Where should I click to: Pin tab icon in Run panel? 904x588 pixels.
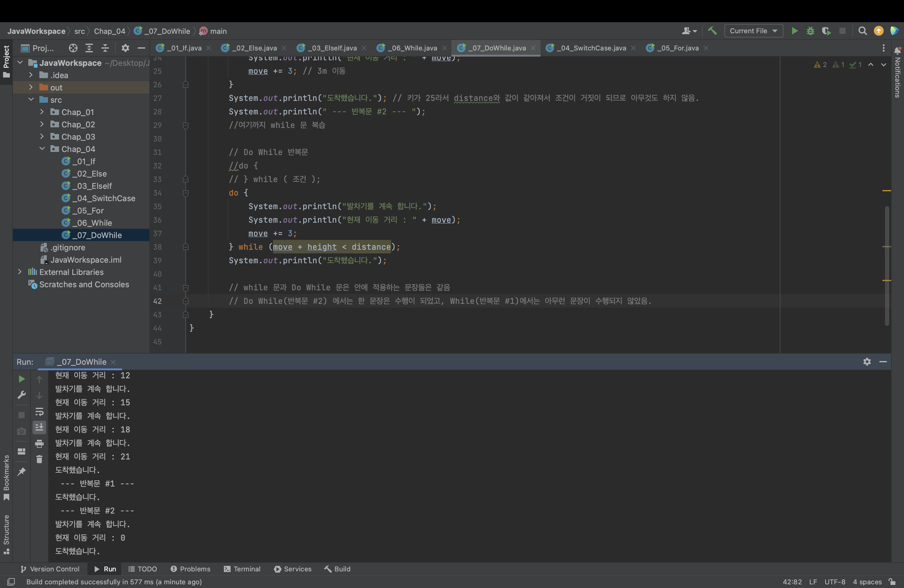(22, 471)
